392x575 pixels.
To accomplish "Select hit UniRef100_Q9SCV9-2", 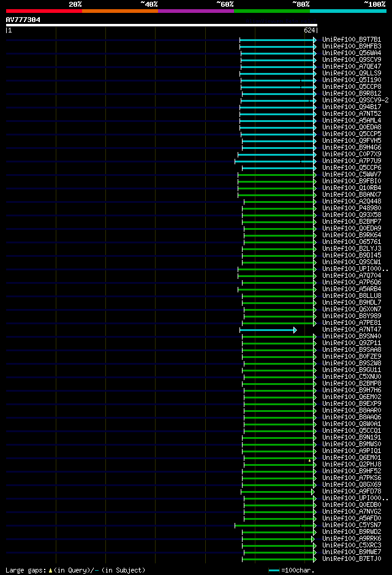I will (x=355, y=100).
